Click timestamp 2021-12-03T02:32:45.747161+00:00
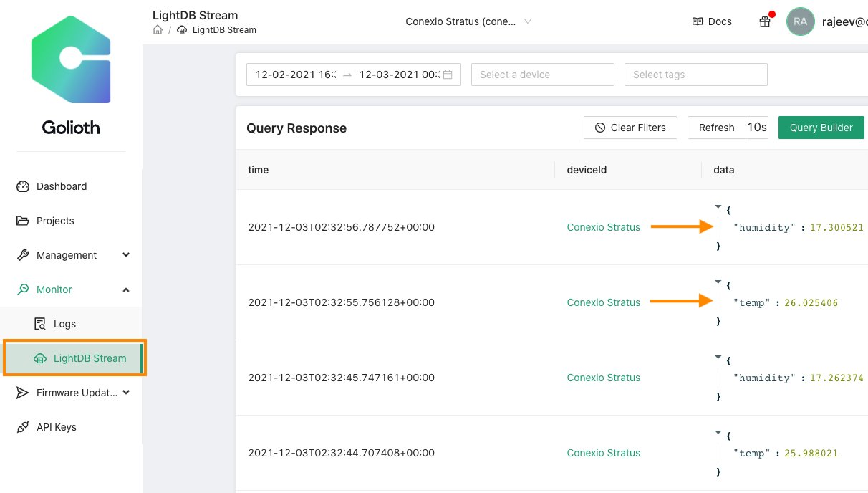Viewport: 868px width, 493px height. pyautogui.click(x=342, y=378)
